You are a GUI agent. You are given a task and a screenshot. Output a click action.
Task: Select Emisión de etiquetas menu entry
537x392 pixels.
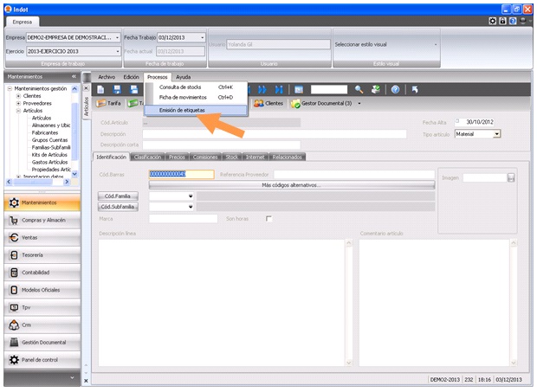click(183, 109)
